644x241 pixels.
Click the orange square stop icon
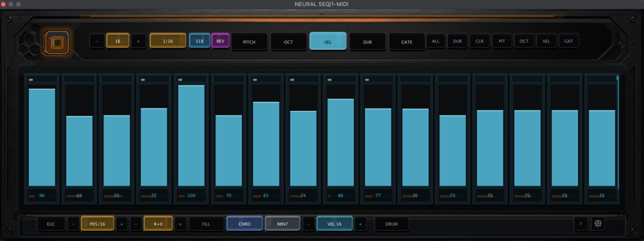coord(56,42)
